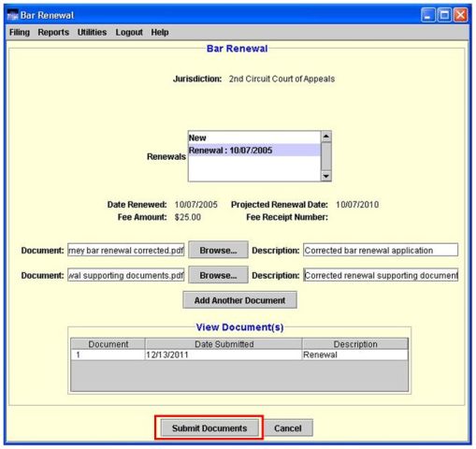Viewport: 476px width, 449px height.
Task: Open the Reports menu
Action: [x=53, y=32]
